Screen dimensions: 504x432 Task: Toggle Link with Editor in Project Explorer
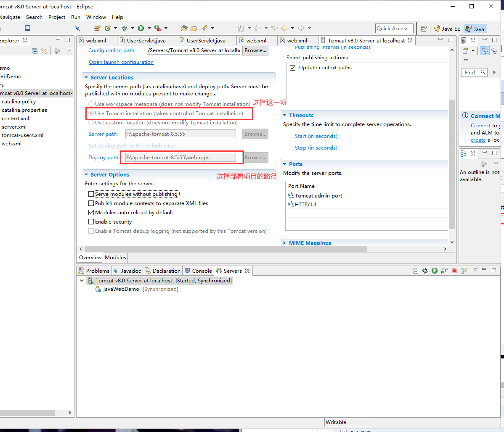coord(44,51)
